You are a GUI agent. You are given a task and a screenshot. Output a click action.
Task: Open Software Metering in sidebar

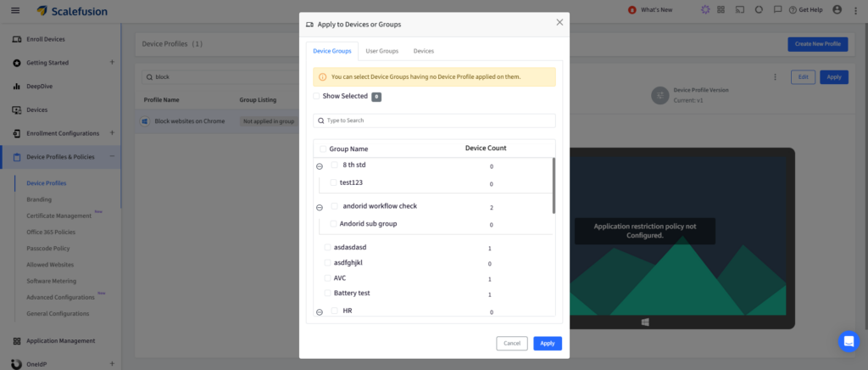52,282
